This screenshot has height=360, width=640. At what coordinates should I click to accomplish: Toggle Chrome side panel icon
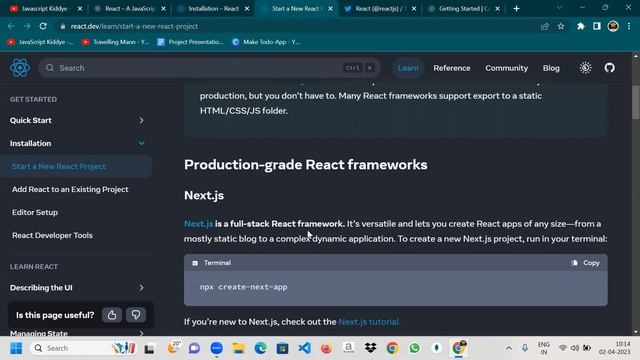pyautogui.click(x=597, y=26)
